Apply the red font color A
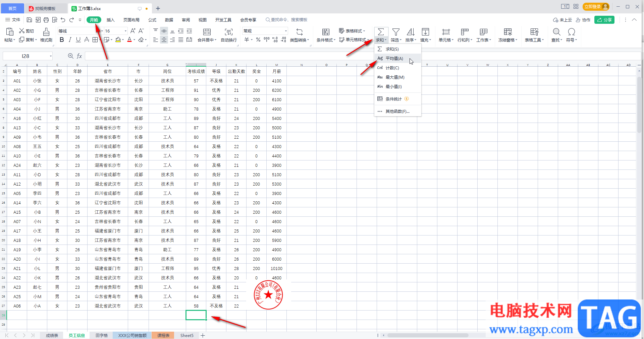Image resolution: width=644 pixels, height=339 pixels. (129, 40)
